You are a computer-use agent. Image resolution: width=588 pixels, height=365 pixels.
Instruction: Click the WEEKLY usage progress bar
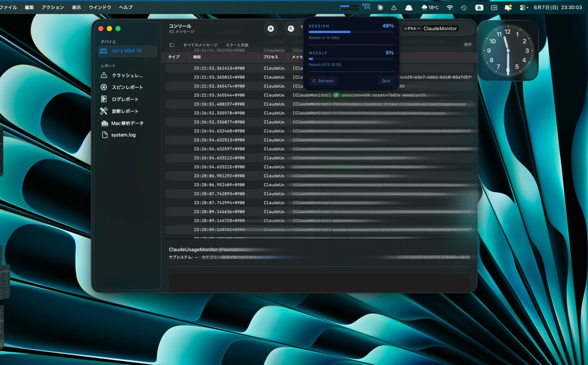(x=351, y=59)
